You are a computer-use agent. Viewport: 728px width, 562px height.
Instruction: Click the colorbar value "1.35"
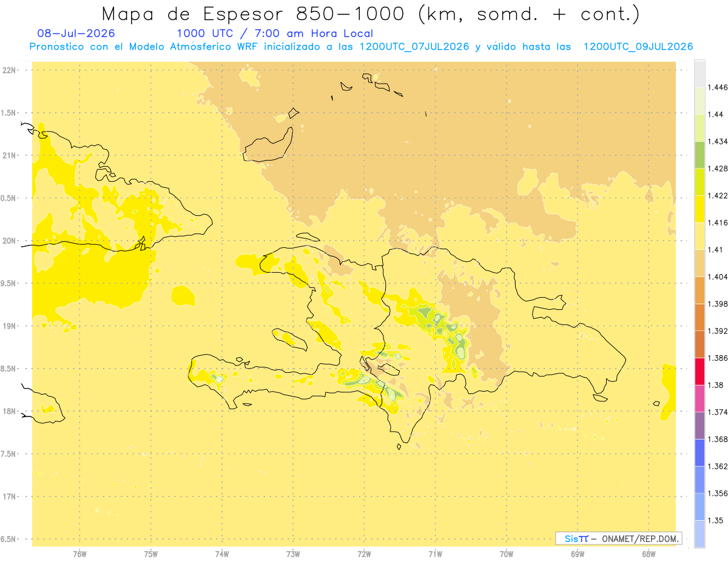tap(715, 521)
